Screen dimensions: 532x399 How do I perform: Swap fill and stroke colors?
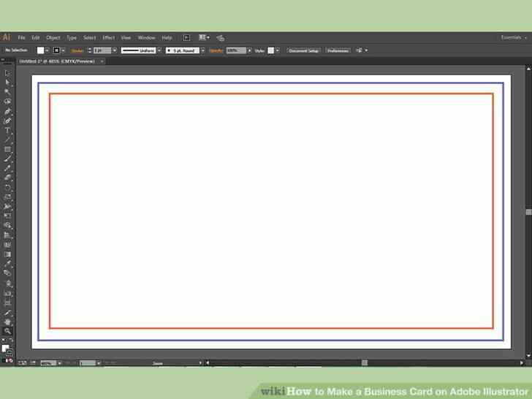pyautogui.click(x=11, y=341)
